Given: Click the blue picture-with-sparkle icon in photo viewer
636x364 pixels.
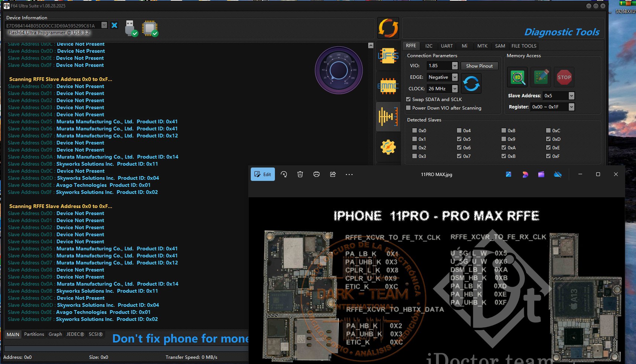Looking at the screenshot, I should click(509, 174).
